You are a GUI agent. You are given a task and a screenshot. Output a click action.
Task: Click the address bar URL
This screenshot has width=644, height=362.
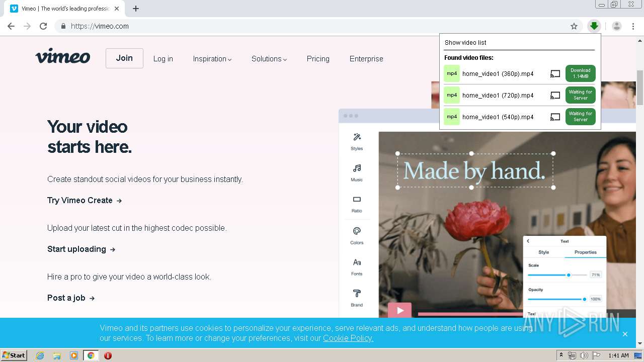(100, 26)
